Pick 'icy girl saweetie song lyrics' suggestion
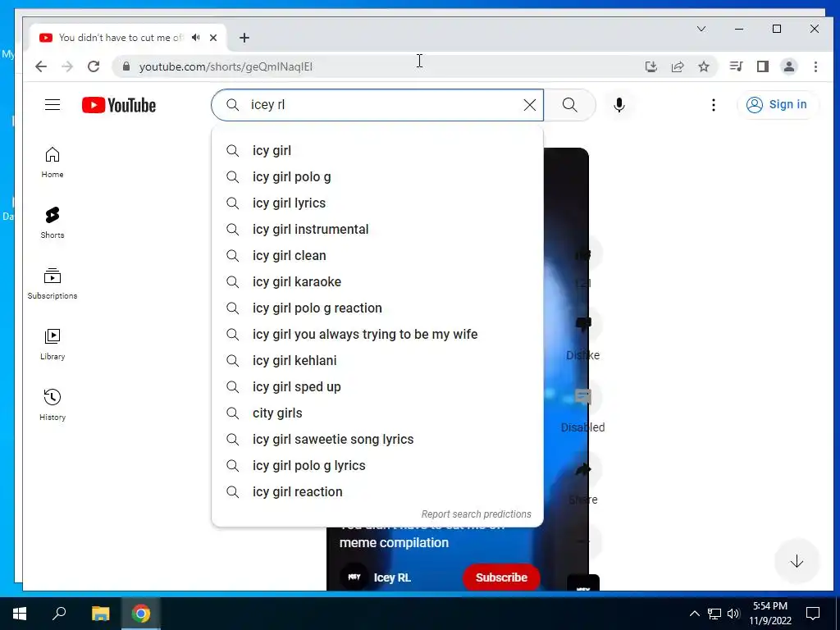This screenshot has width=840, height=630. pos(377,440)
